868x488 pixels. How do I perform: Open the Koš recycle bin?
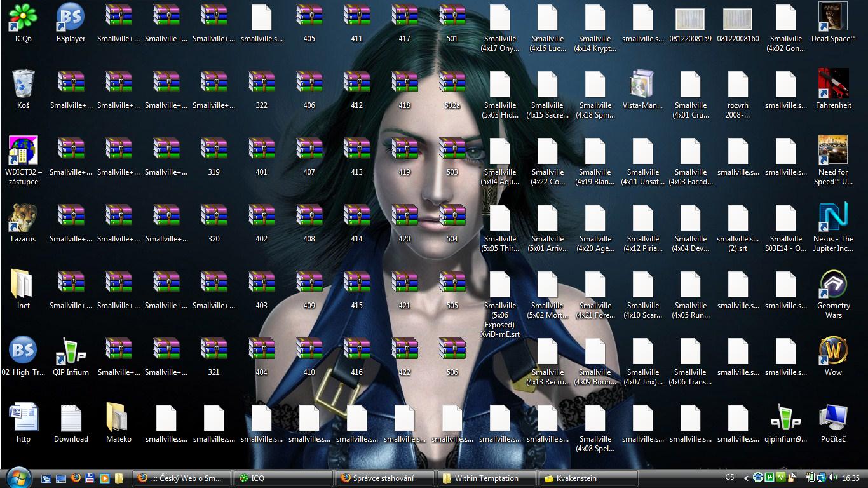click(x=23, y=85)
